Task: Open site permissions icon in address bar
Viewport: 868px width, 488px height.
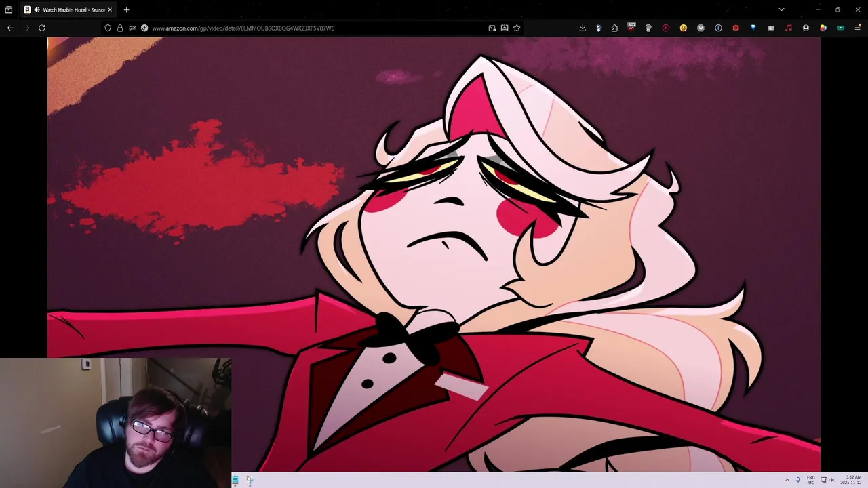Action: [x=132, y=28]
